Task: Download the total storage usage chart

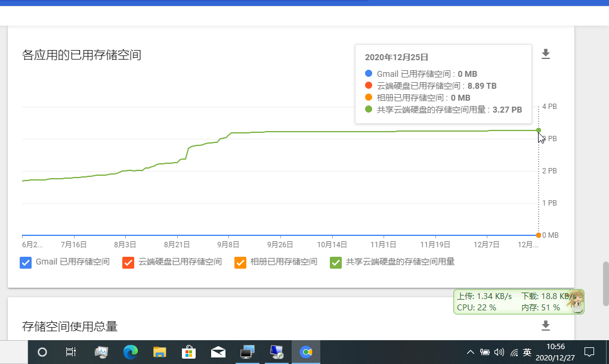Action: click(x=545, y=326)
